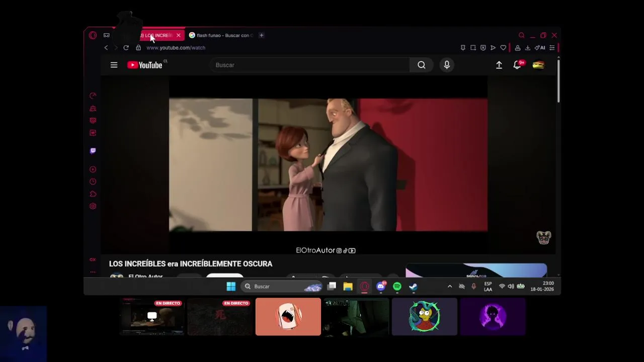Image resolution: width=644 pixels, height=362 pixels.
Task: Open YouTube notifications bell
Action: [517, 65]
